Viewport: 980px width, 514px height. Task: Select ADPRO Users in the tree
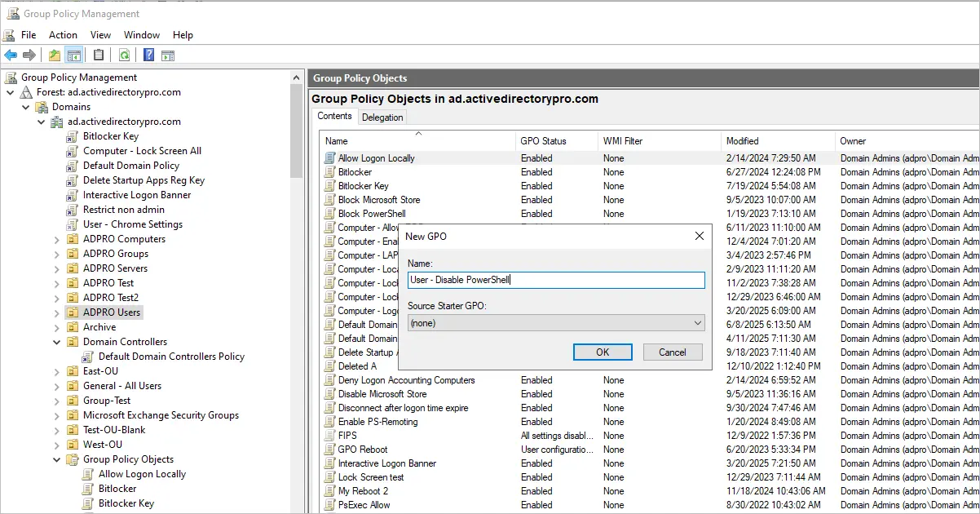coord(112,312)
